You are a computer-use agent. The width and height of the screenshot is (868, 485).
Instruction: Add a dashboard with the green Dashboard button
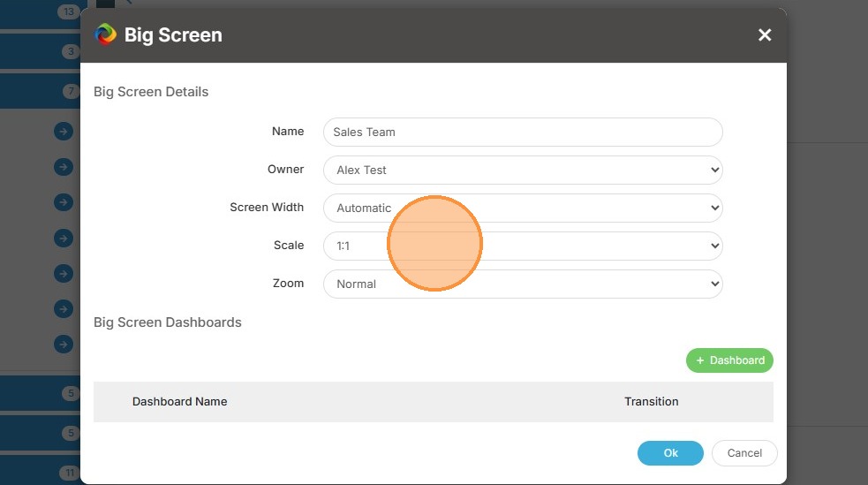pos(729,360)
